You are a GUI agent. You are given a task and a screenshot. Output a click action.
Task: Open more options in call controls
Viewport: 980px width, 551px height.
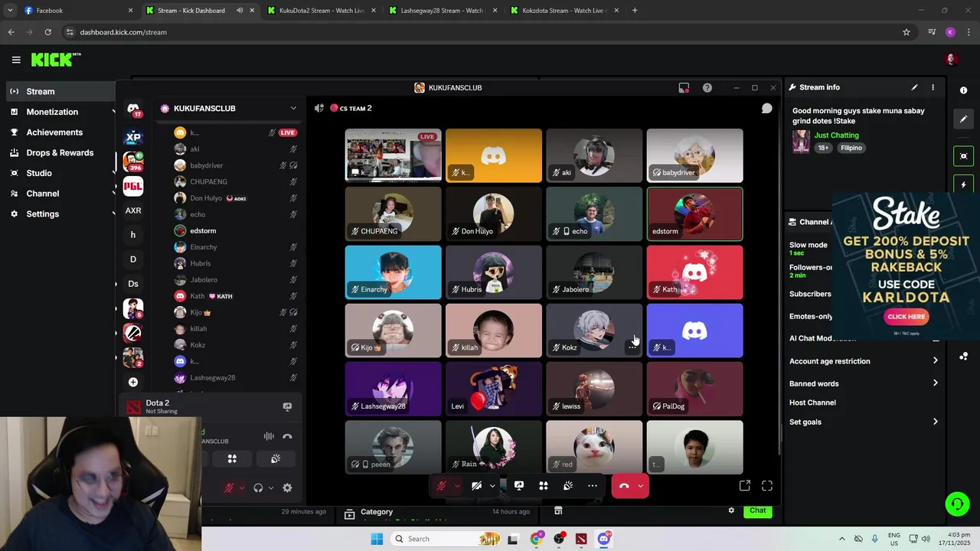point(593,486)
